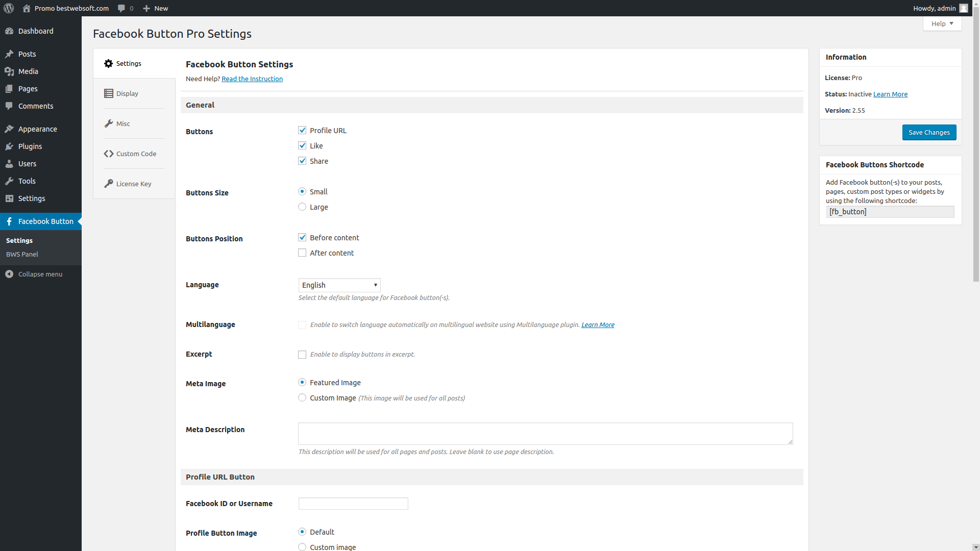This screenshot has height=551, width=980.
Task: Open the Language dropdown
Action: point(339,285)
